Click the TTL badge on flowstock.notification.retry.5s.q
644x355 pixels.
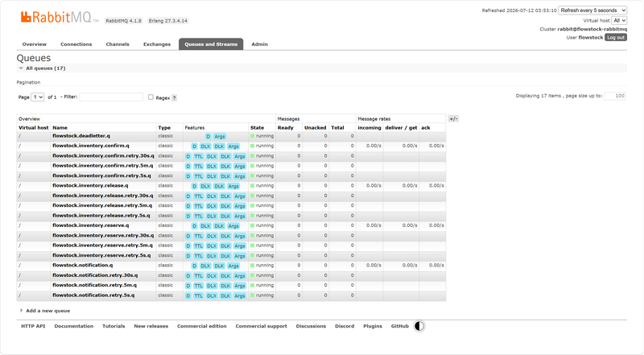[x=198, y=296]
